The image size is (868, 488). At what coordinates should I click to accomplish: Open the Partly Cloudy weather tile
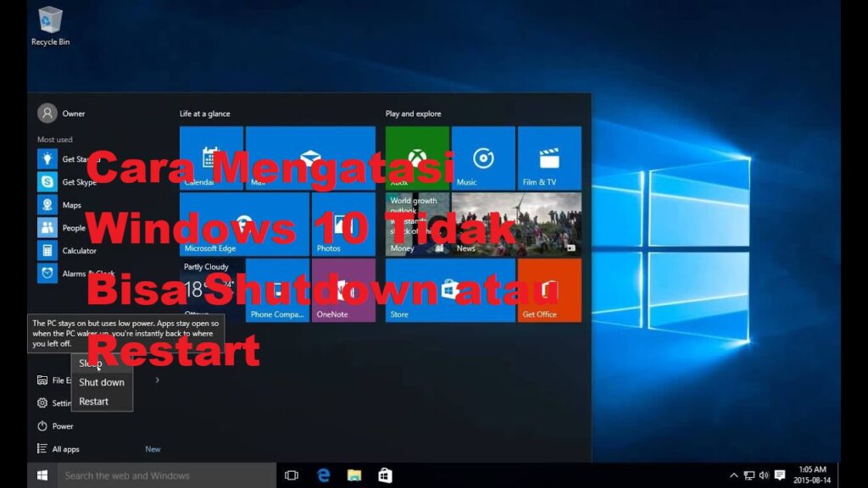click(211, 290)
